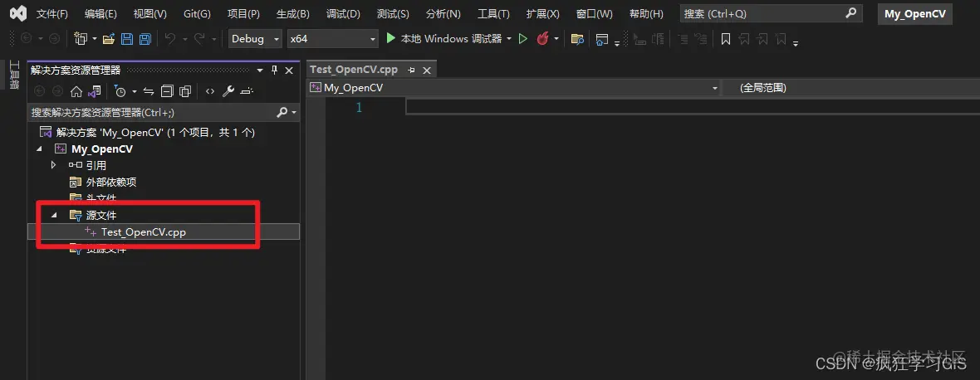Expand the 引用 tree node

54,165
